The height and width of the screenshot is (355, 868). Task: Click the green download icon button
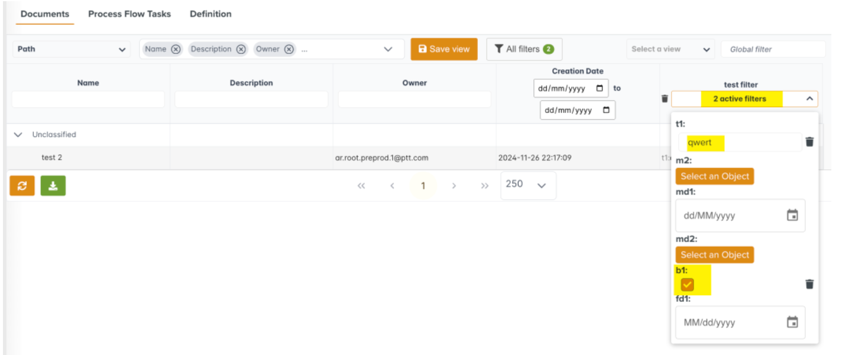[53, 186]
